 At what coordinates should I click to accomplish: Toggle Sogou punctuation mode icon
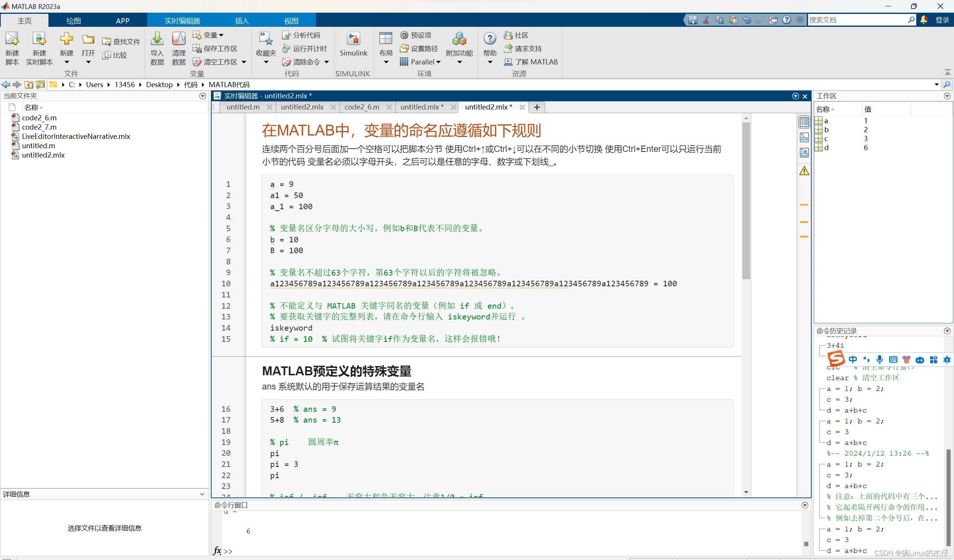866,359
